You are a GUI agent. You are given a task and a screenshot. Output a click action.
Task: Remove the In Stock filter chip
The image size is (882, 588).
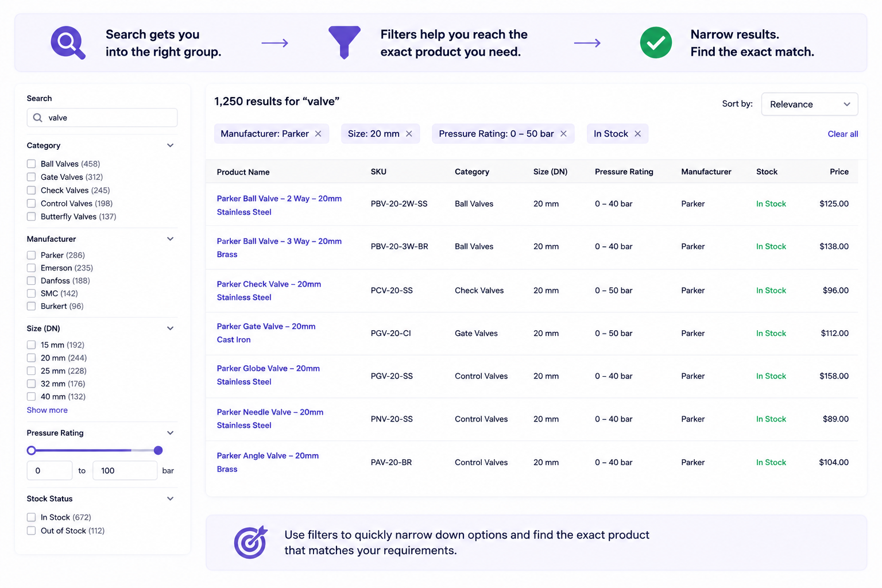pos(637,134)
